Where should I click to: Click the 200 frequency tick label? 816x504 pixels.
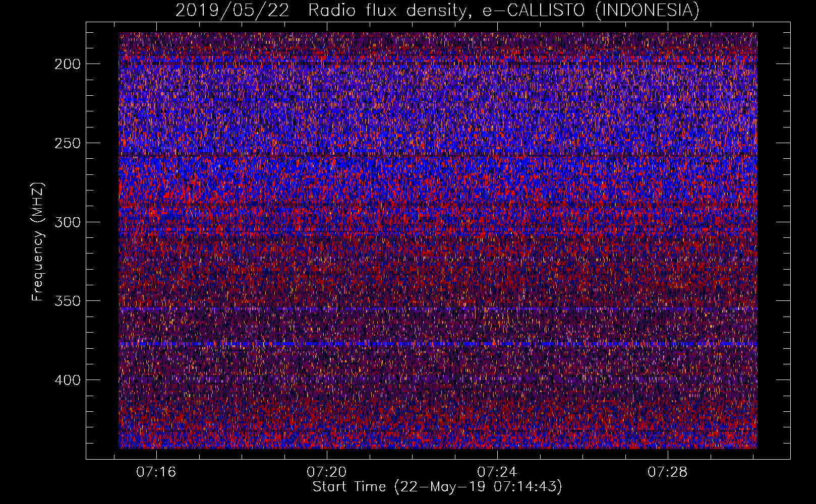pos(68,64)
